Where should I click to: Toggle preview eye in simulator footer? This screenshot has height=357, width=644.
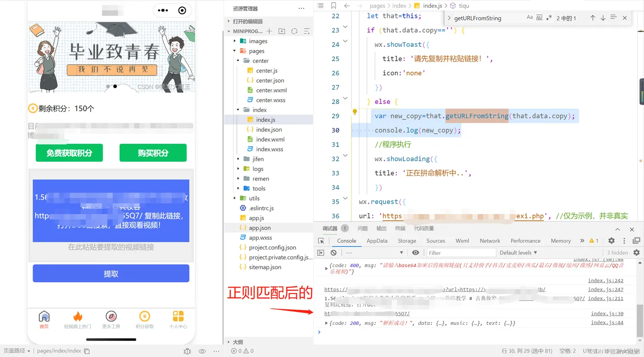(x=202, y=351)
